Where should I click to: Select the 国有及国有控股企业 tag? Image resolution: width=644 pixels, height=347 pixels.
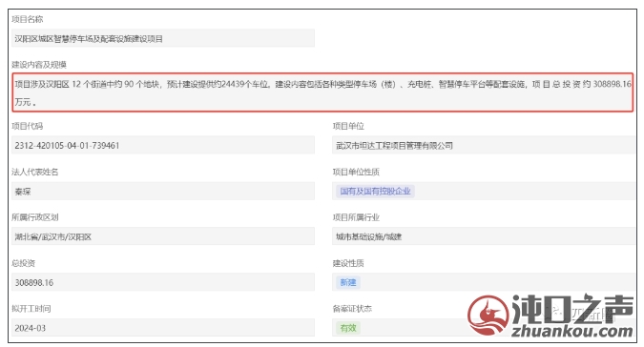click(375, 192)
